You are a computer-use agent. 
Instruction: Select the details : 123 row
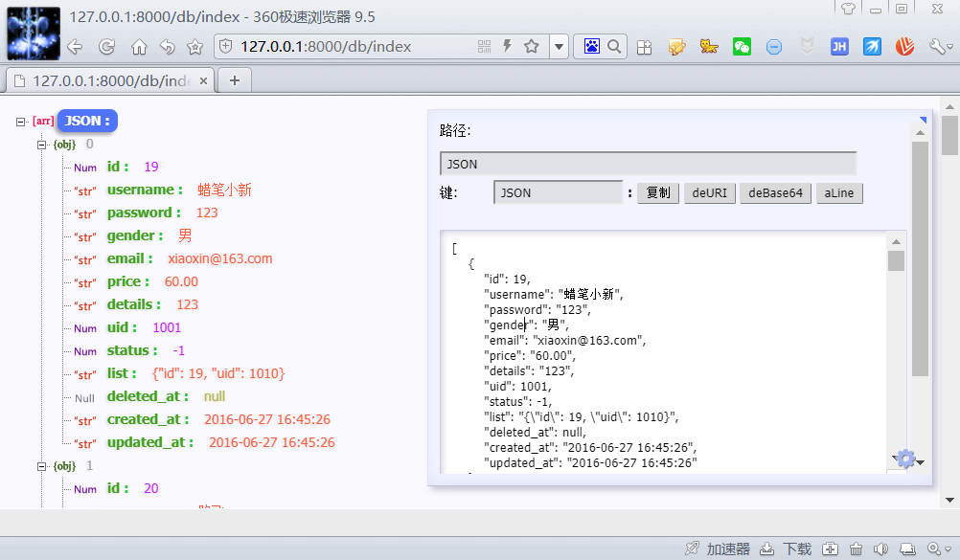136,304
